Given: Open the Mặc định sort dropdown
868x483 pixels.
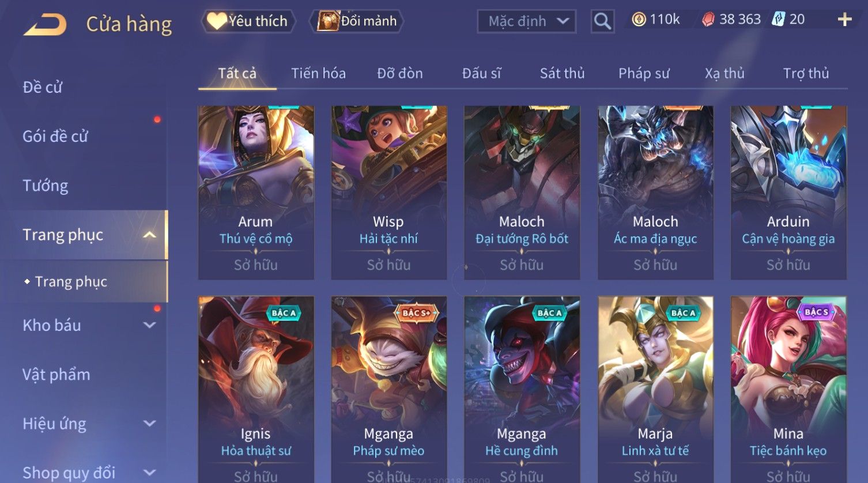Looking at the screenshot, I should pyautogui.click(x=526, y=22).
